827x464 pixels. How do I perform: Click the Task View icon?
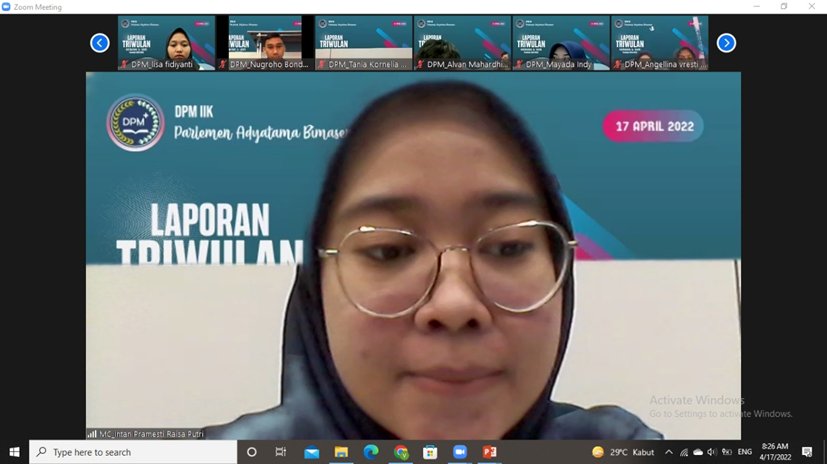(x=281, y=452)
